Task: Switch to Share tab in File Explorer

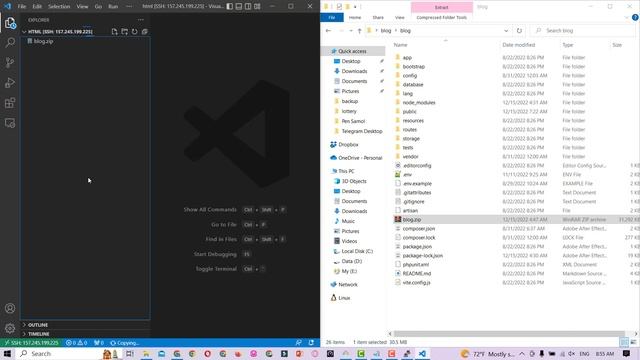Action: (x=378, y=18)
